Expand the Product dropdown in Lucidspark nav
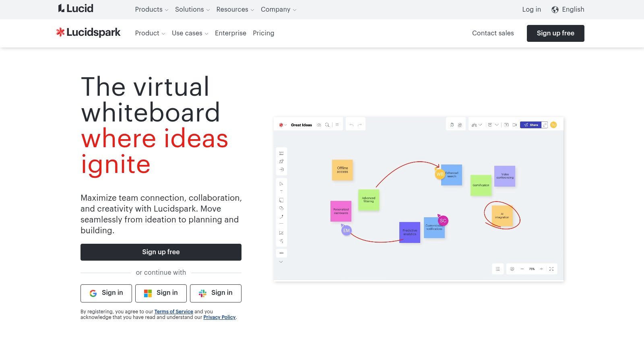This screenshot has width=644, height=362. click(150, 33)
